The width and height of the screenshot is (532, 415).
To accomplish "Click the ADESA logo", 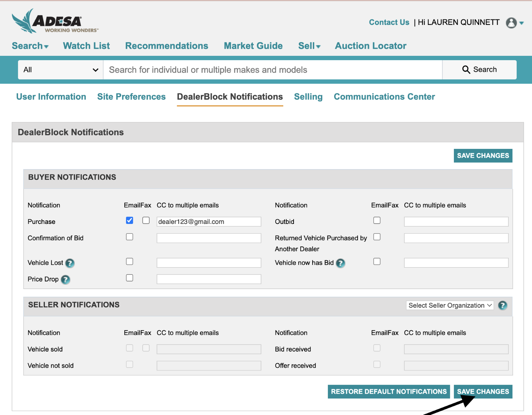I will click(x=55, y=21).
